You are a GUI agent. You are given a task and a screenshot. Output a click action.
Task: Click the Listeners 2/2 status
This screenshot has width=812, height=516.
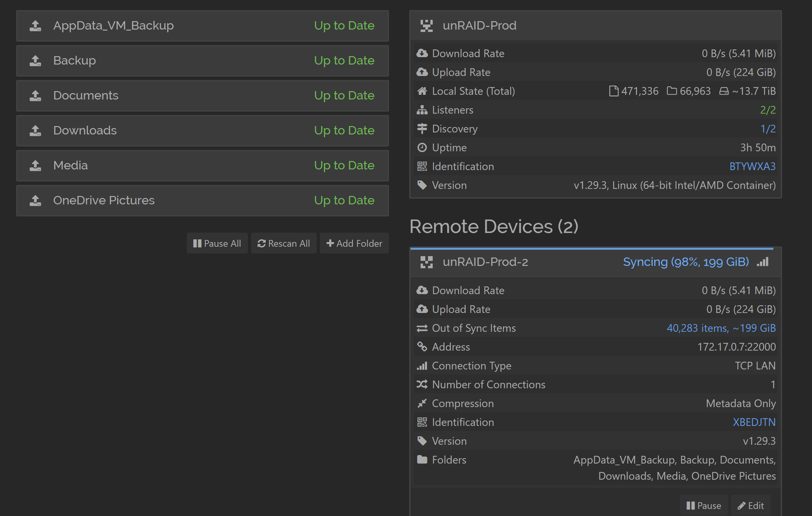tap(768, 110)
